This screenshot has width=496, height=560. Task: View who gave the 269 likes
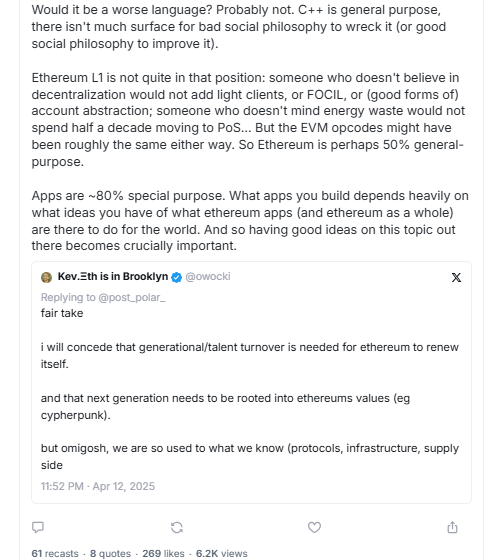[x=164, y=554]
